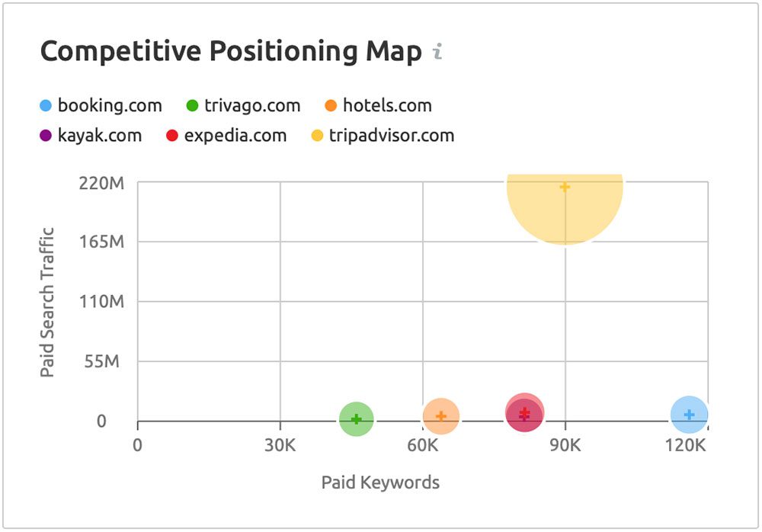Toggle hotels.com orange legend dot
The width and height of the screenshot is (762, 532).
(x=331, y=105)
